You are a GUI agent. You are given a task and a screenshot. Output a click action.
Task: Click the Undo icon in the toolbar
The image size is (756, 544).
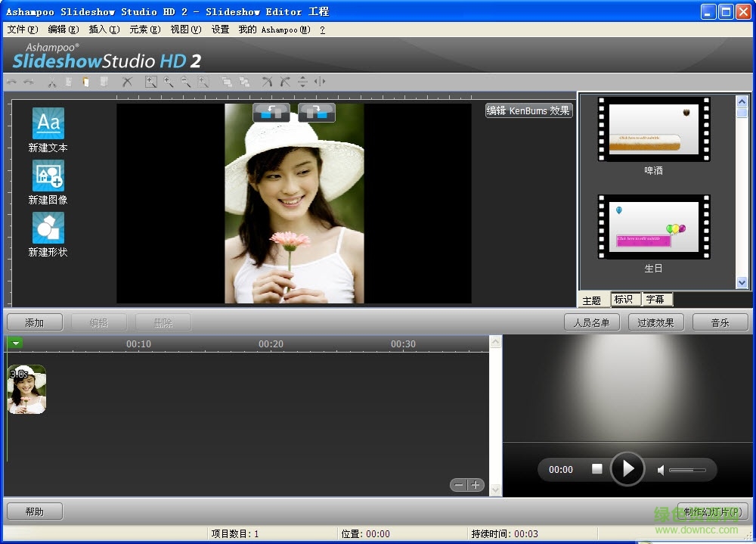tap(11, 82)
